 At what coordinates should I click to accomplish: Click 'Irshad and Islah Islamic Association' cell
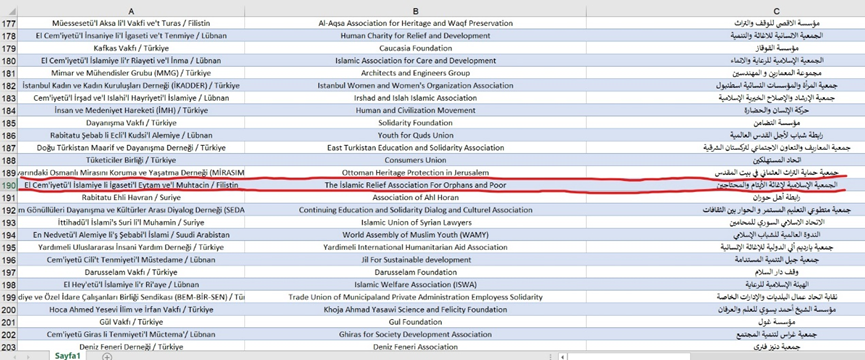pyautogui.click(x=415, y=98)
